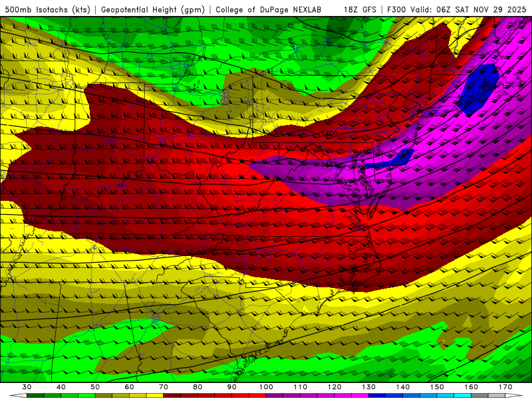This screenshot has height=399, width=532.
Task: Select the cyan swatch ending at 160
Action: 463,396
